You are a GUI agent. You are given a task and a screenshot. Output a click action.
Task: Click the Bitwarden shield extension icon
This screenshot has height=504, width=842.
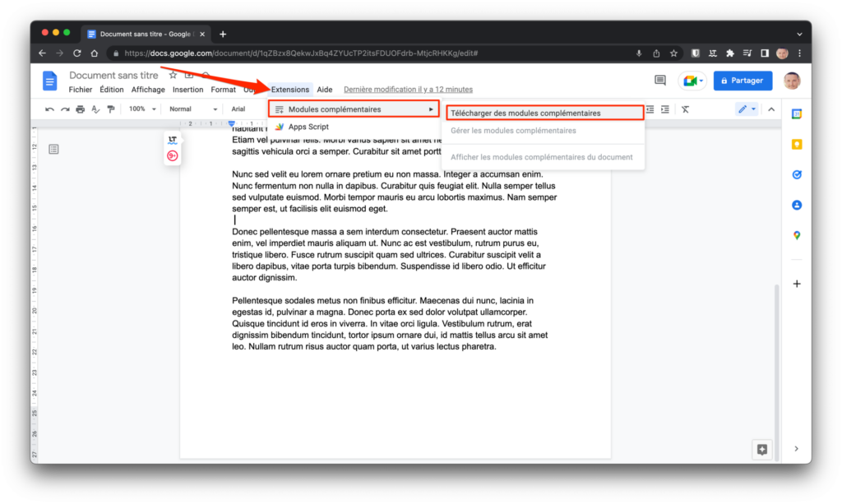tap(696, 53)
